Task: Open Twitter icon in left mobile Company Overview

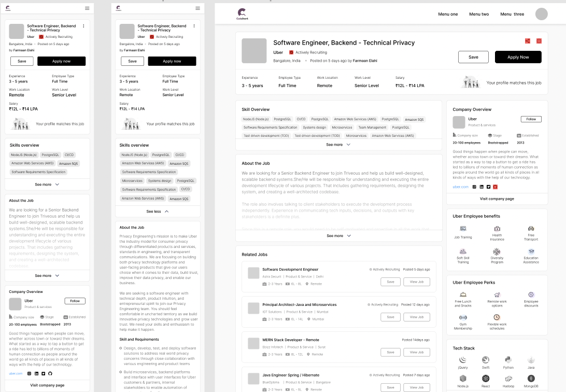Action: (44, 373)
